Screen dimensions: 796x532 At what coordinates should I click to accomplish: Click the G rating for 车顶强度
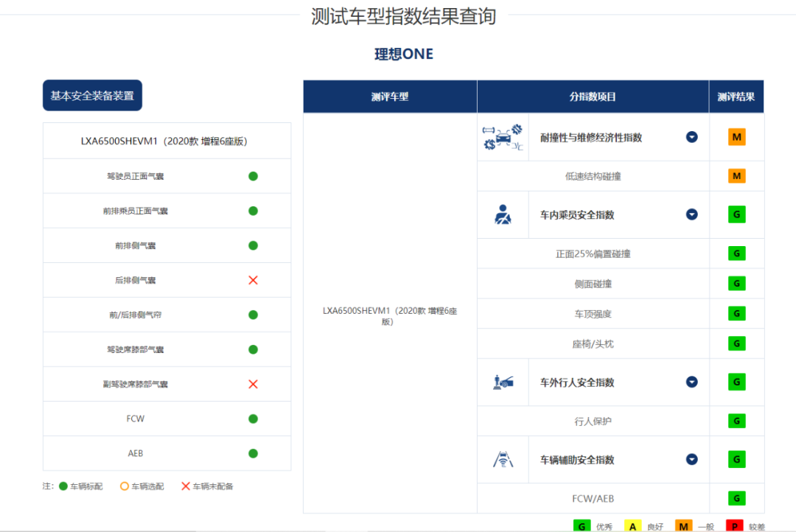(x=736, y=314)
